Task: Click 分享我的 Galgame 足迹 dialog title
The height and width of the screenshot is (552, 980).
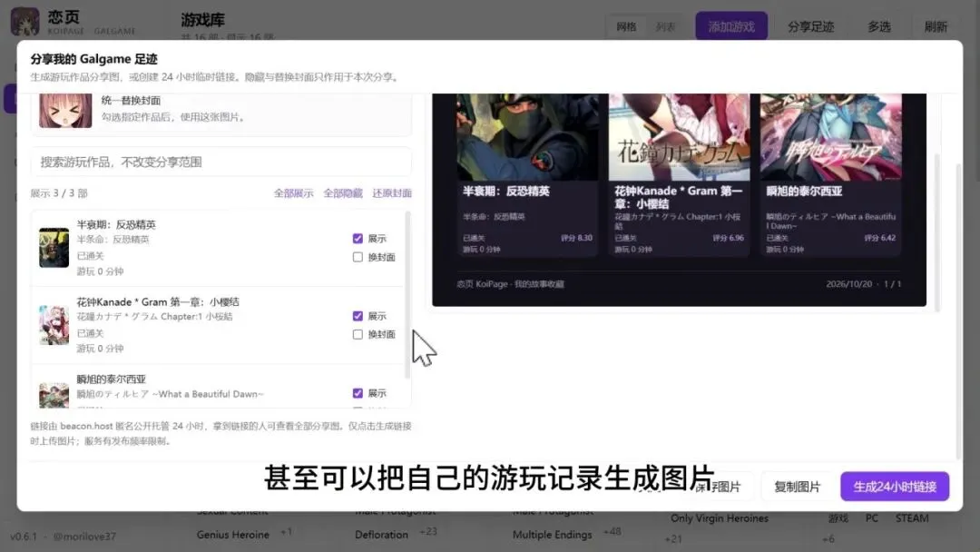Action: pyautogui.click(x=93, y=59)
